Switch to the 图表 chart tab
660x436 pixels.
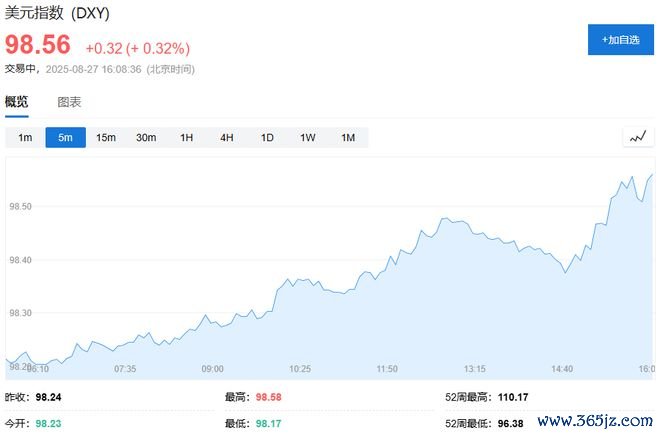coord(69,102)
